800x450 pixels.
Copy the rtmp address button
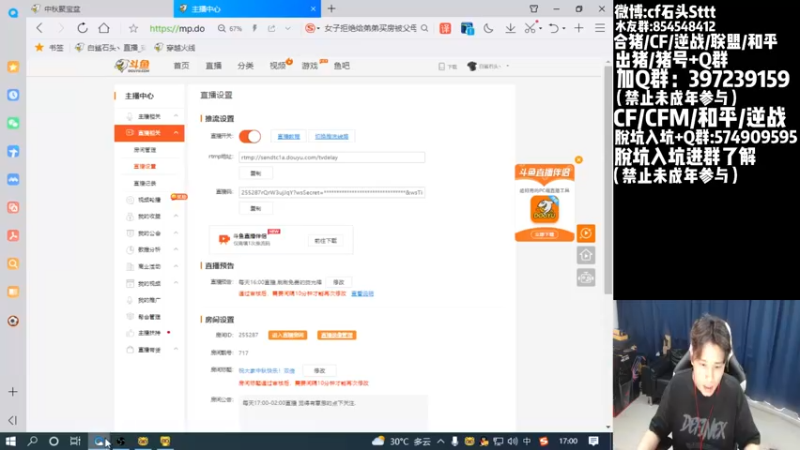[256, 173]
